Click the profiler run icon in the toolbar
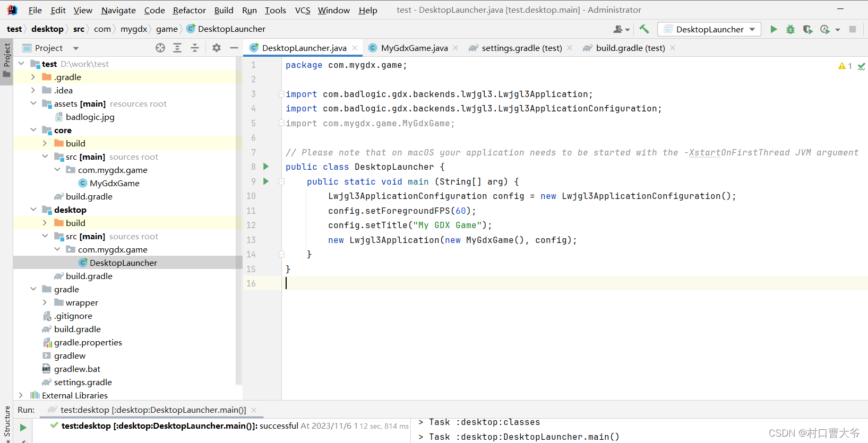The width and height of the screenshot is (868, 443). (825, 29)
